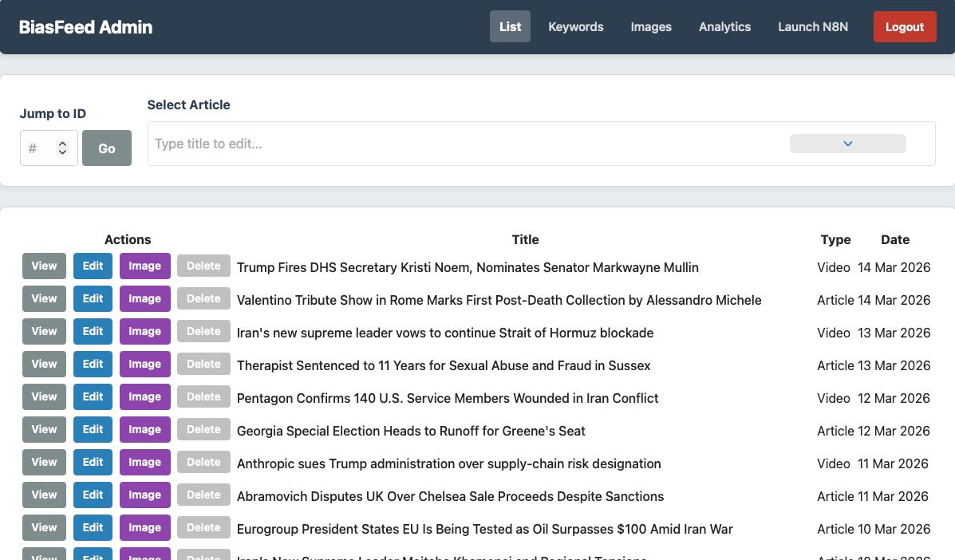Open the Analytics section
This screenshot has width=955, height=560.
pos(724,26)
